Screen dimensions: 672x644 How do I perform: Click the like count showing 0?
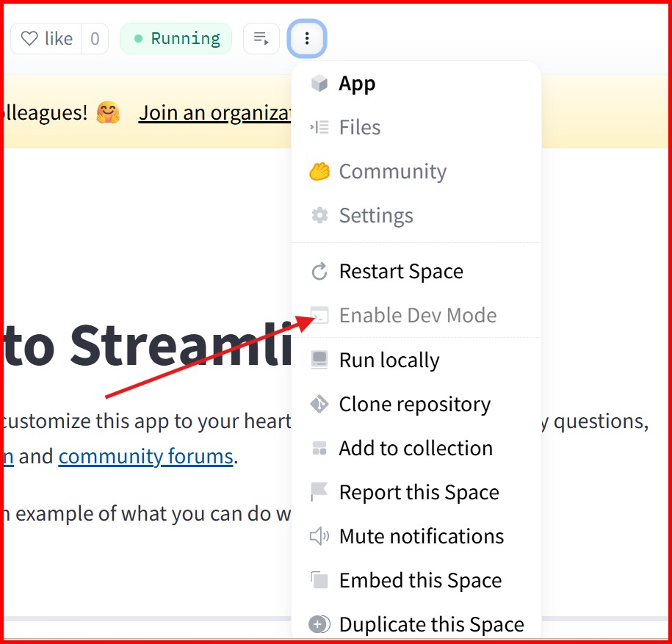95,39
